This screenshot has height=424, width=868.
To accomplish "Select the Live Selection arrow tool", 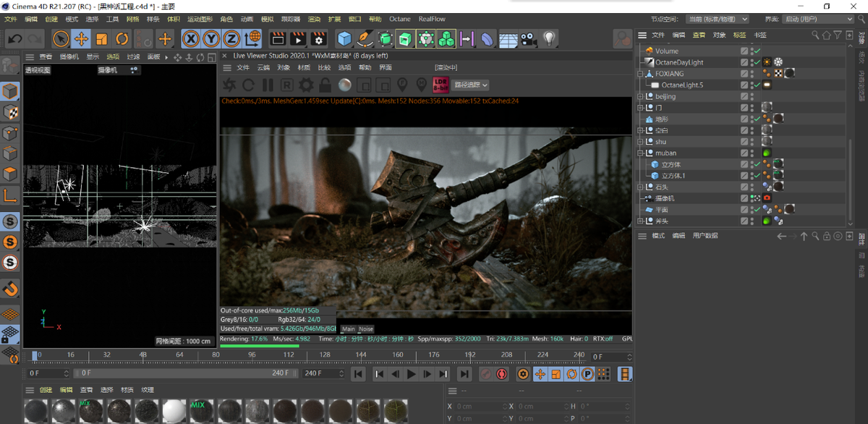I will (61, 38).
